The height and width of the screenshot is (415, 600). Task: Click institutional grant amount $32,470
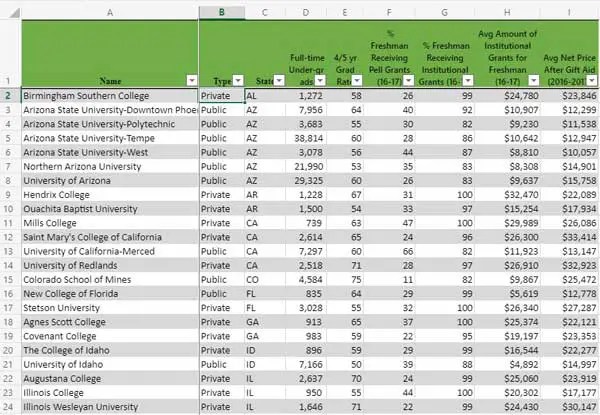point(507,195)
